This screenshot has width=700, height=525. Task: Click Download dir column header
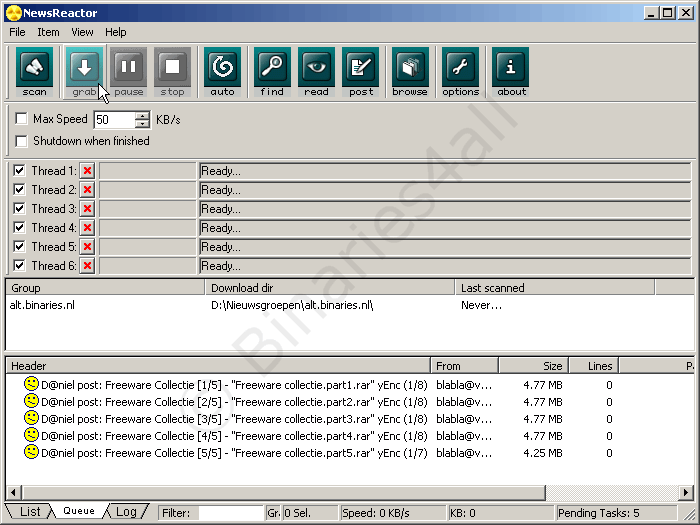pyautogui.click(x=330, y=288)
